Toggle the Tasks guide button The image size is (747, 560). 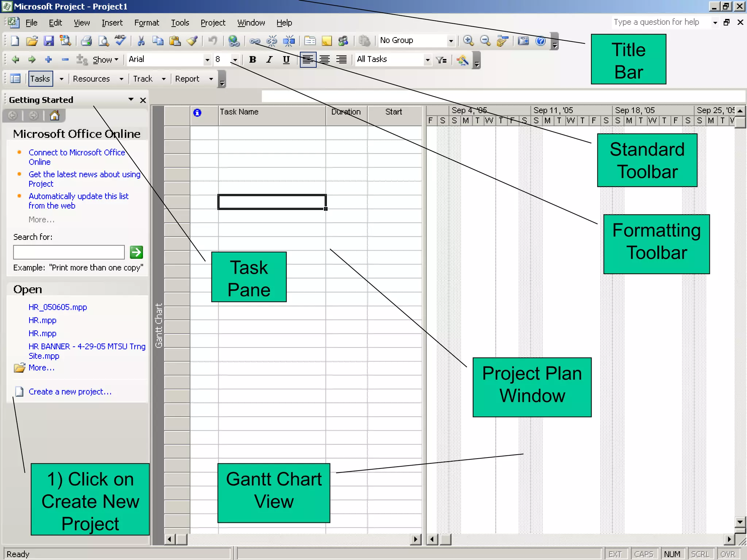tap(40, 79)
